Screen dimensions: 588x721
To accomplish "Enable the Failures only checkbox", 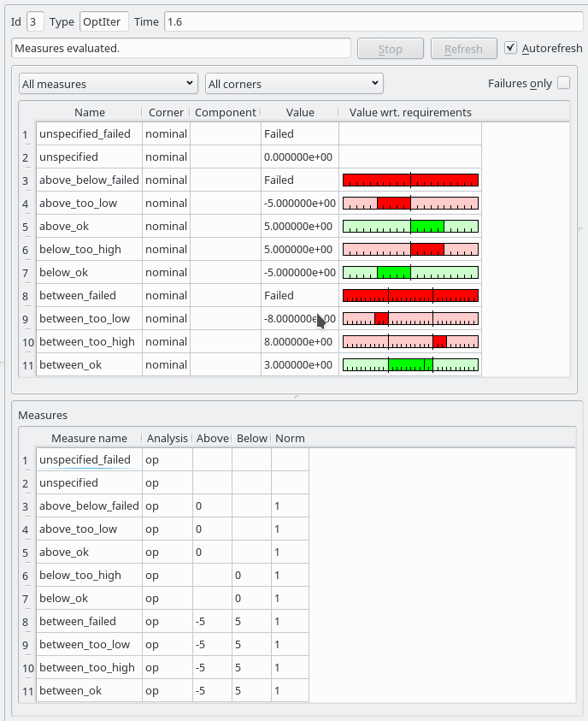I will click(563, 83).
